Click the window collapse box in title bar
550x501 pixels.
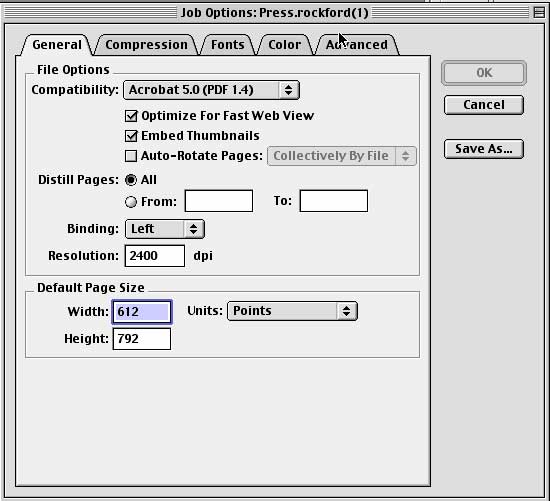[538, 13]
